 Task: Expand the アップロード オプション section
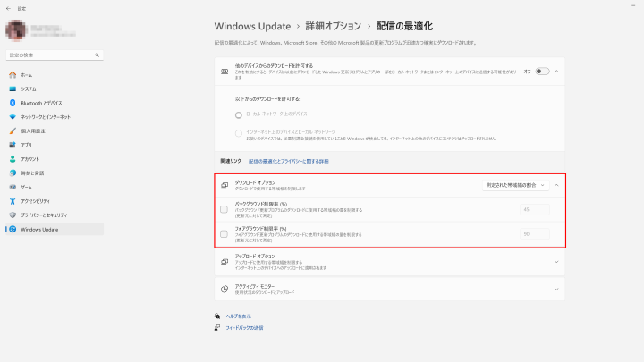556,262
